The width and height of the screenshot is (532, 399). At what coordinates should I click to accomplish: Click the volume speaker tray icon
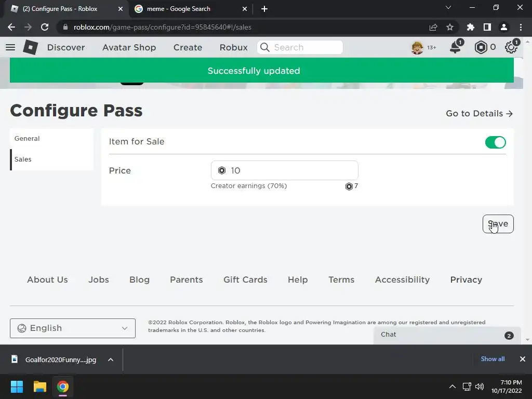tap(480, 387)
